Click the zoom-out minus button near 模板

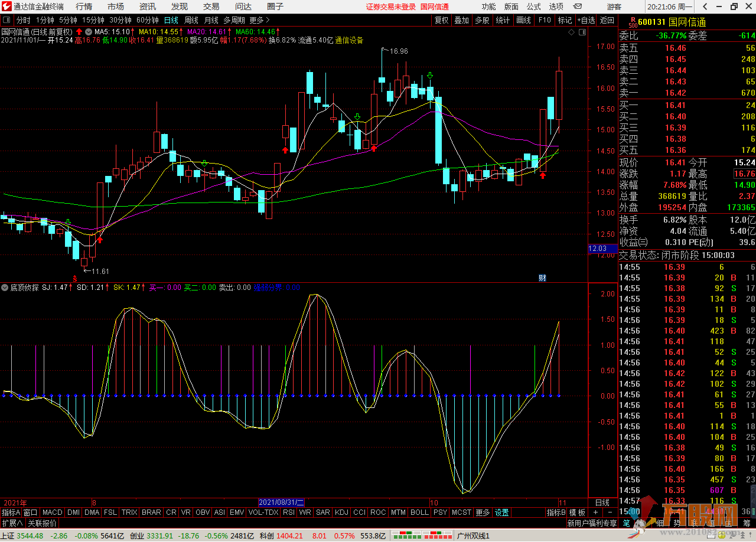pyautogui.click(x=610, y=512)
